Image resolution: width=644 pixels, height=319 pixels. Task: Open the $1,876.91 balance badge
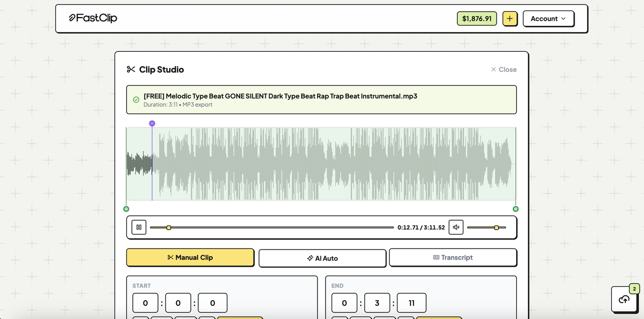(477, 19)
